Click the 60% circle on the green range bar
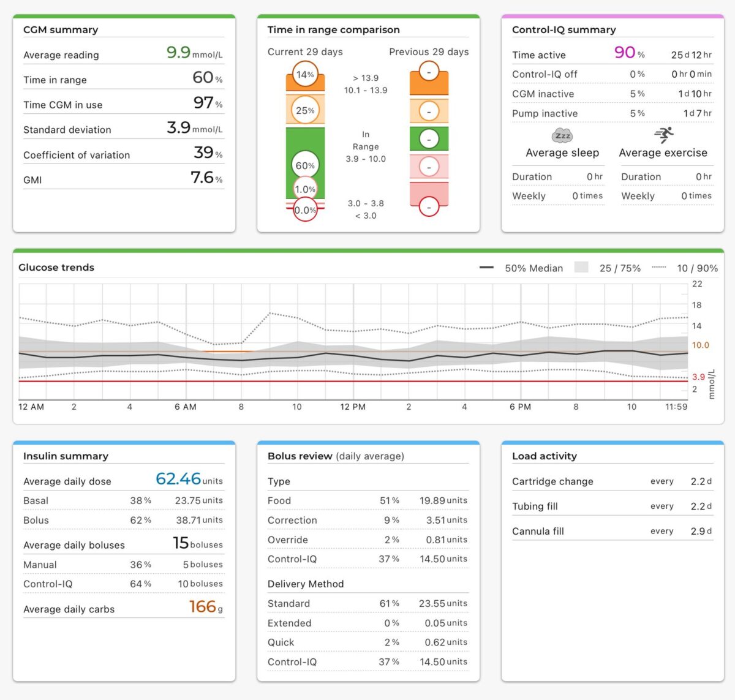The width and height of the screenshot is (735, 700). point(305,165)
